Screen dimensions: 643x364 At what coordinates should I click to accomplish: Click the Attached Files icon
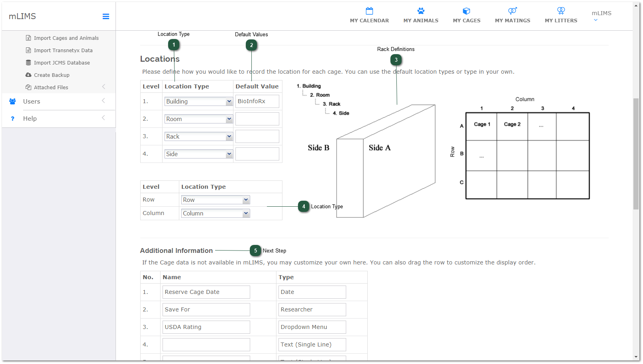click(28, 87)
